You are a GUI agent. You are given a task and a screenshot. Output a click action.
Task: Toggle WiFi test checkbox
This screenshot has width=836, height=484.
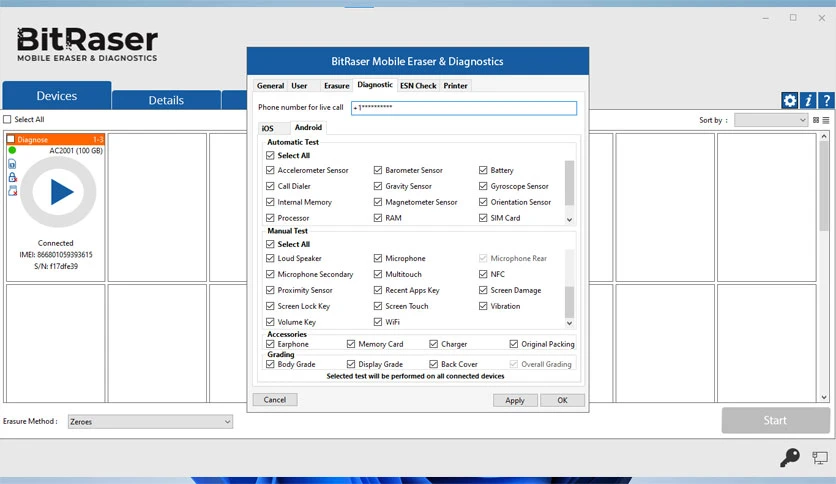377,322
